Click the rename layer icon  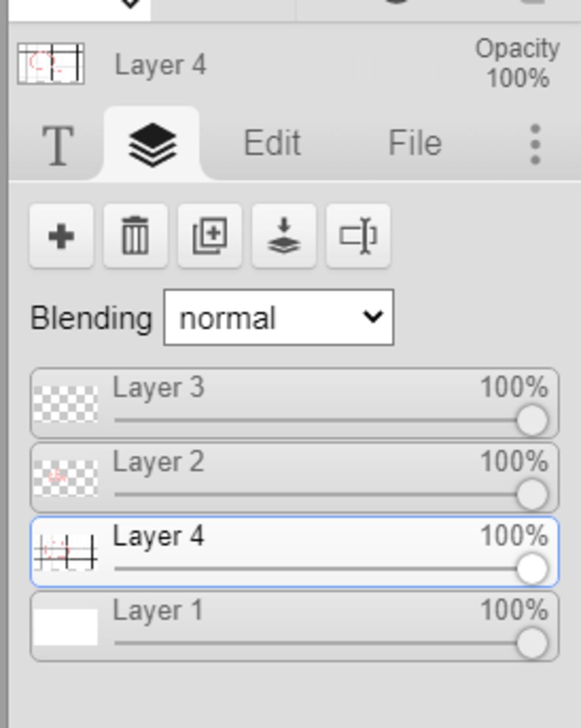click(x=358, y=236)
